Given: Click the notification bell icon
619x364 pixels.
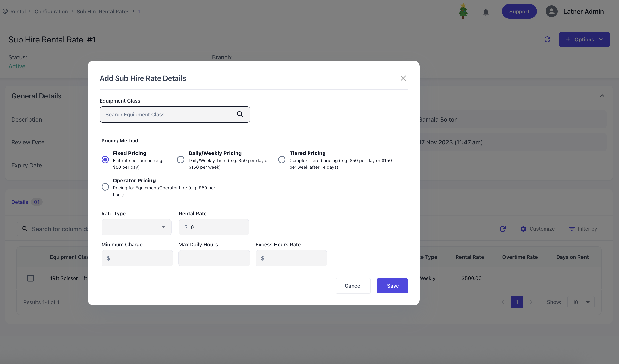Looking at the screenshot, I should [486, 12].
